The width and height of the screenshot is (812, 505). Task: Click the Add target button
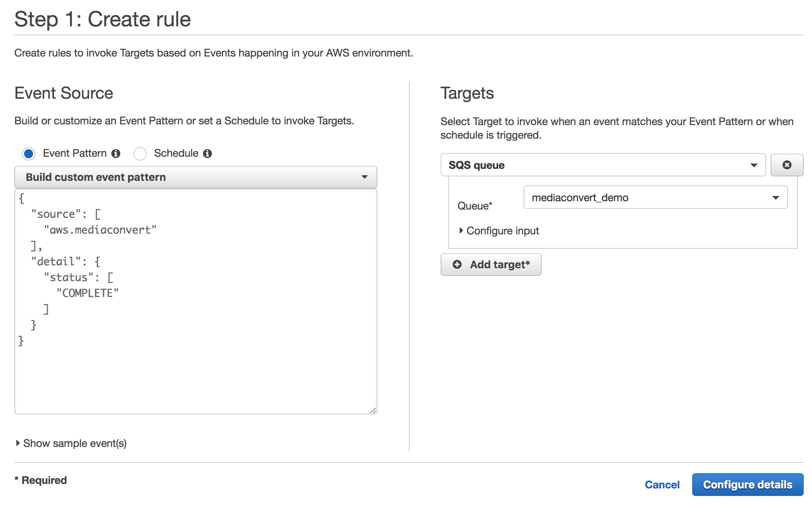coord(491,265)
